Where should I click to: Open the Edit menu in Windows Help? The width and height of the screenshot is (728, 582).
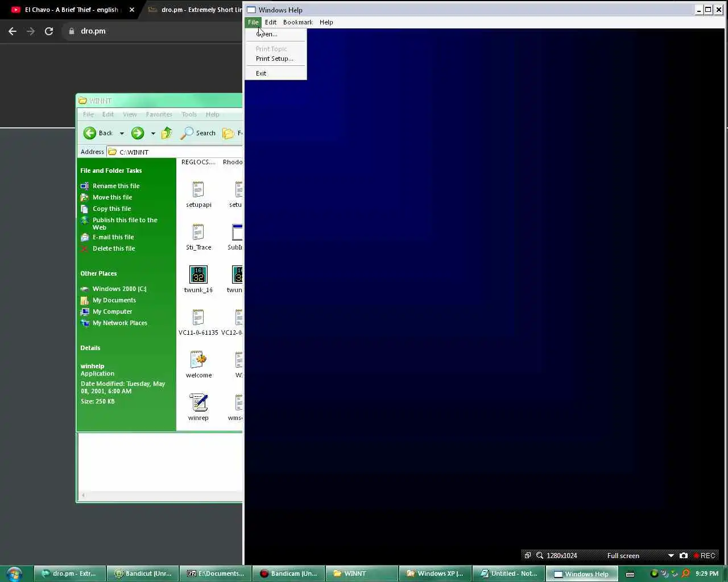click(271, 22)
